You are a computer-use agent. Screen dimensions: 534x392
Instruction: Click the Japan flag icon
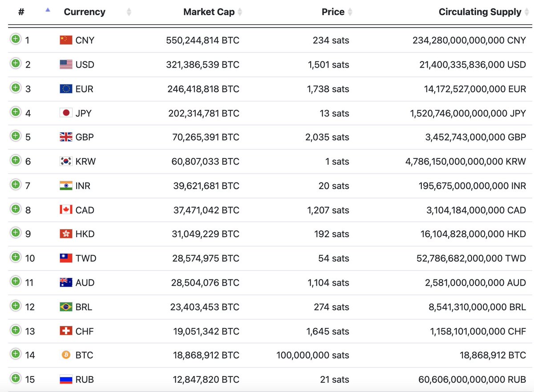pos(66,113)
